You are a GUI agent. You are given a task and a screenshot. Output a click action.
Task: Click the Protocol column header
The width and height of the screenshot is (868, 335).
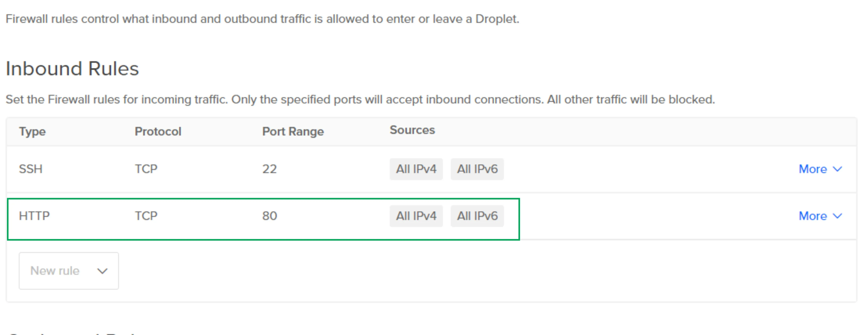[x=158, y=131]
